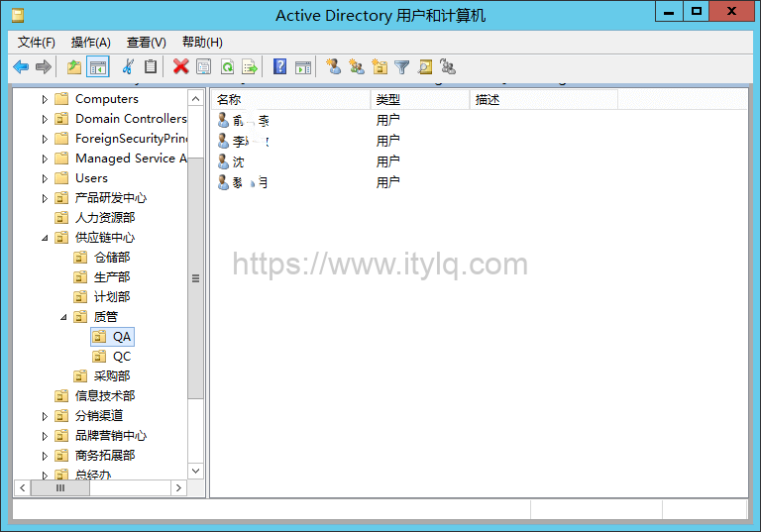This screenshot has height=532, width=761.
Task: Expand the Domain Controllers node
Action: (45, 119)
